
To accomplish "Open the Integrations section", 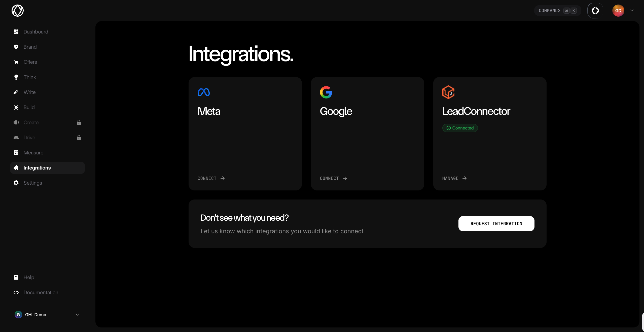I will (37, 168).
